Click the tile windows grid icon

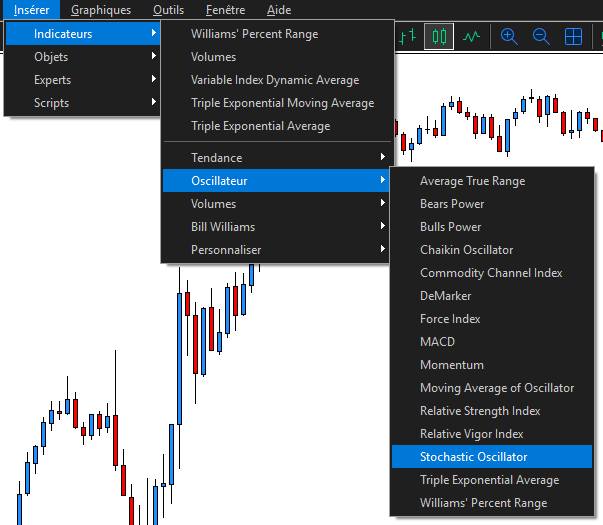coord(573,37)
